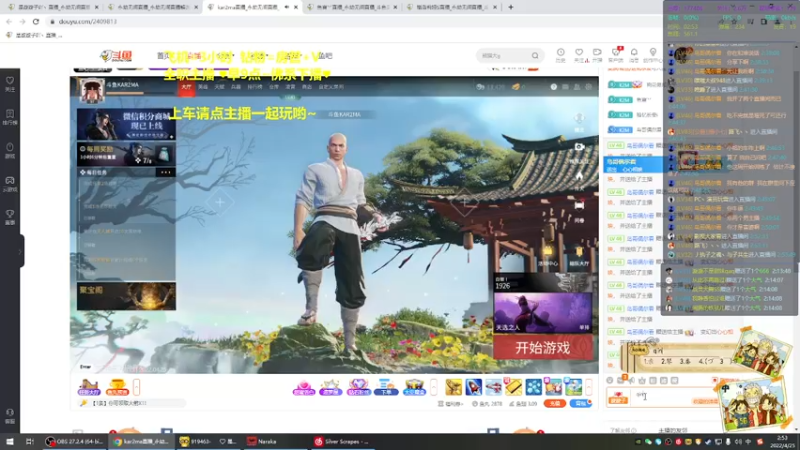Open the emoji icon above the chat input
The width and height of the screenshot is (800, 450).
[610, 381]
